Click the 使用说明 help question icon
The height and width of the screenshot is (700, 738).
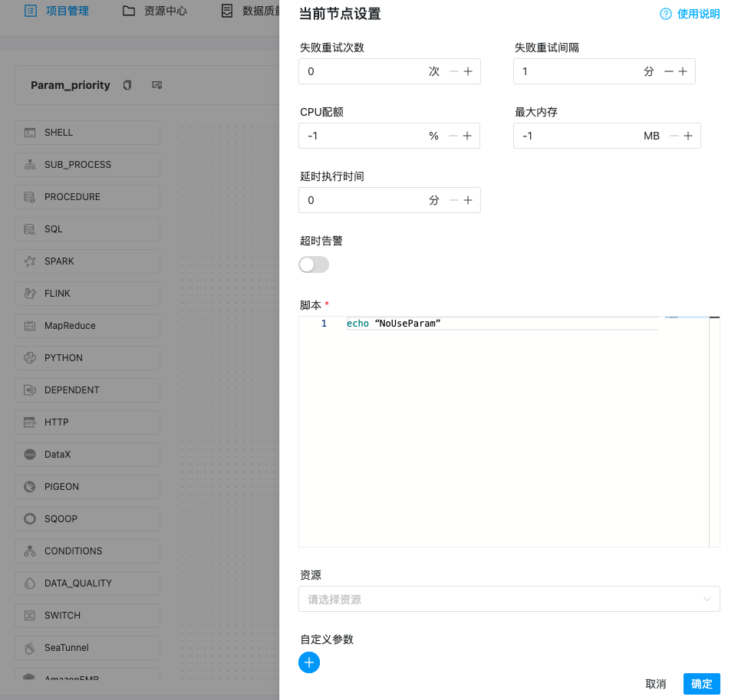click(666, 14)
